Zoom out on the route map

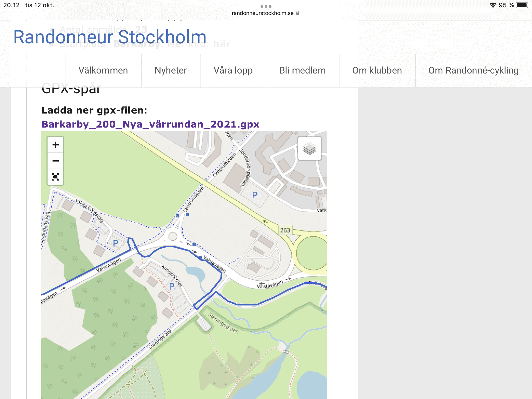point(55,161)
